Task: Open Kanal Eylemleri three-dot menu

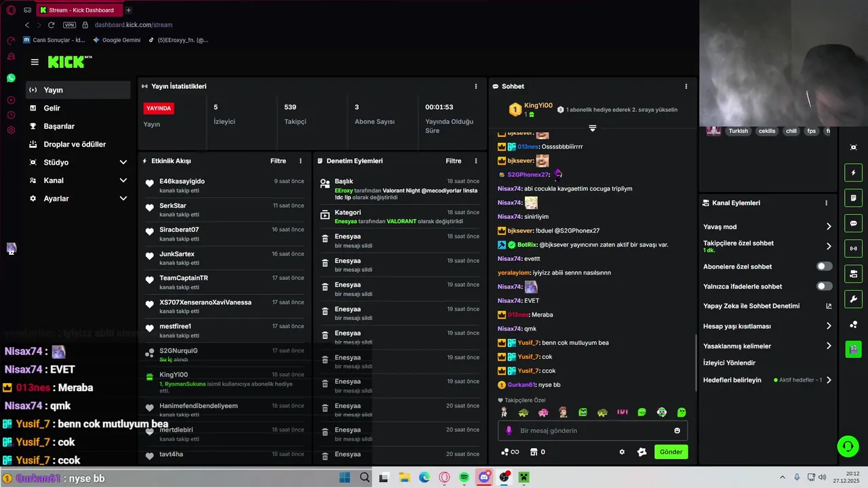Action: pos(826,203)
